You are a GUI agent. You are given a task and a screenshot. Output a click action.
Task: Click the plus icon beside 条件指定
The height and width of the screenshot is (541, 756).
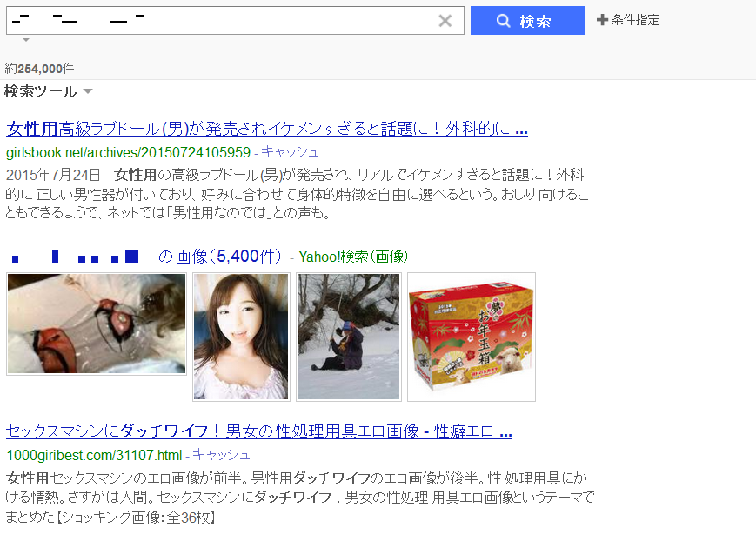(x=602, y=20)
